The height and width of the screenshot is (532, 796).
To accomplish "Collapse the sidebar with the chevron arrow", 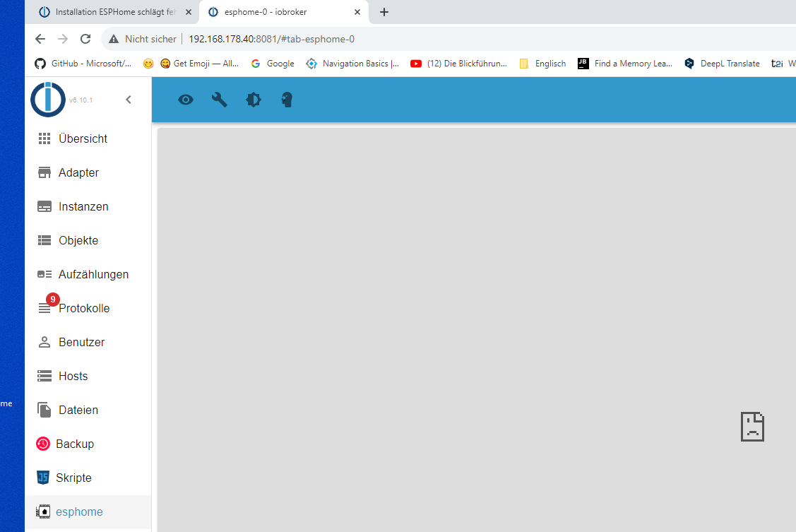I will click(x=129, y=100).
